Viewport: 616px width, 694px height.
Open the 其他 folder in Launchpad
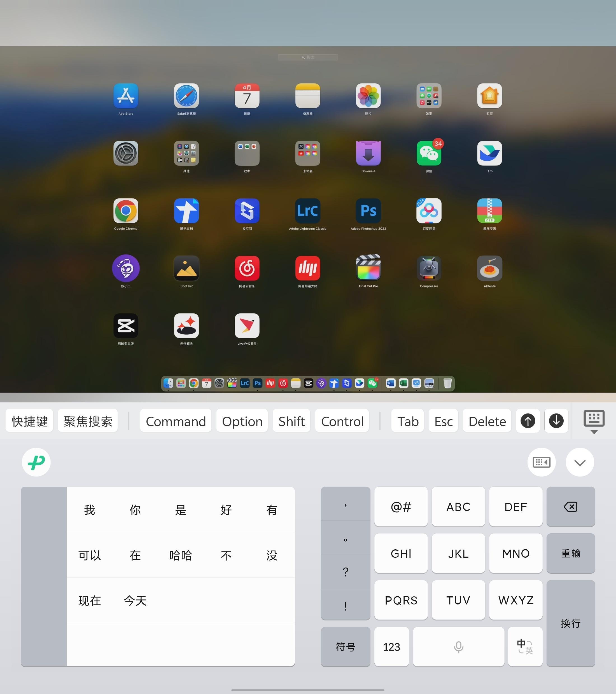click(186, 153)
